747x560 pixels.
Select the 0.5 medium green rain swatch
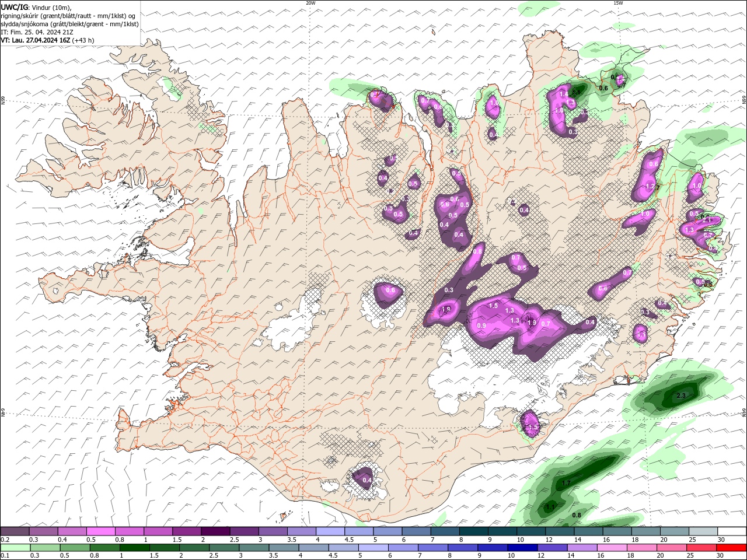(75, 548)
